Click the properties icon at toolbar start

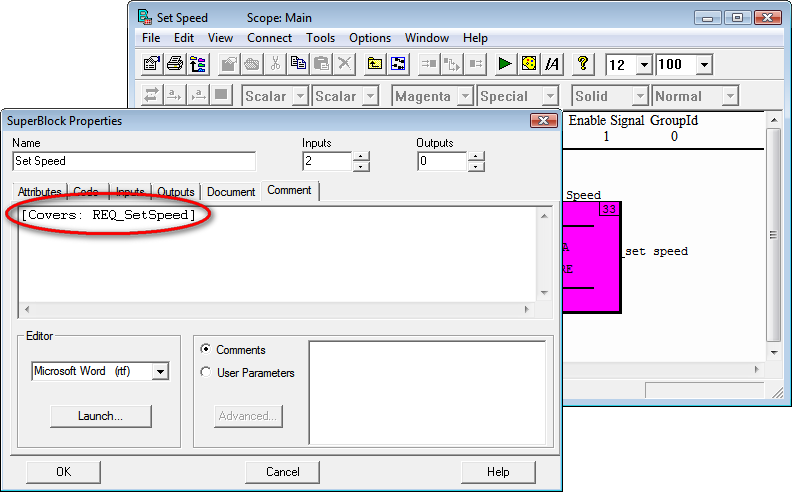[152, 64]
